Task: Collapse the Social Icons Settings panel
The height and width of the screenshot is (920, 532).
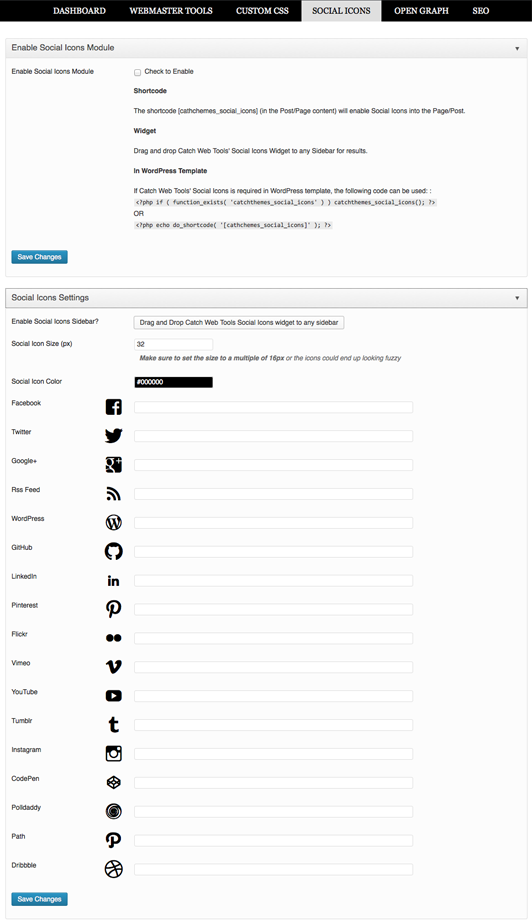Action: point(517,298)
